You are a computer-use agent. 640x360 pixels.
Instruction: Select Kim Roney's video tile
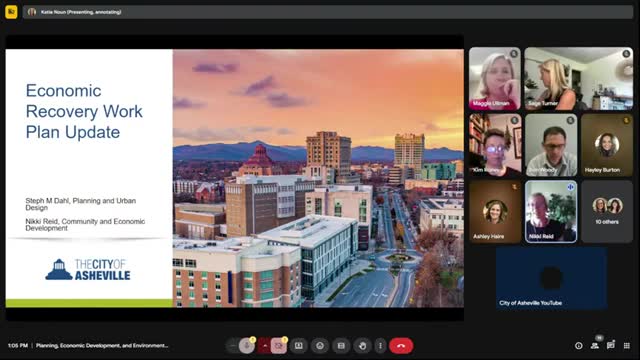click(x=495, y=145)
